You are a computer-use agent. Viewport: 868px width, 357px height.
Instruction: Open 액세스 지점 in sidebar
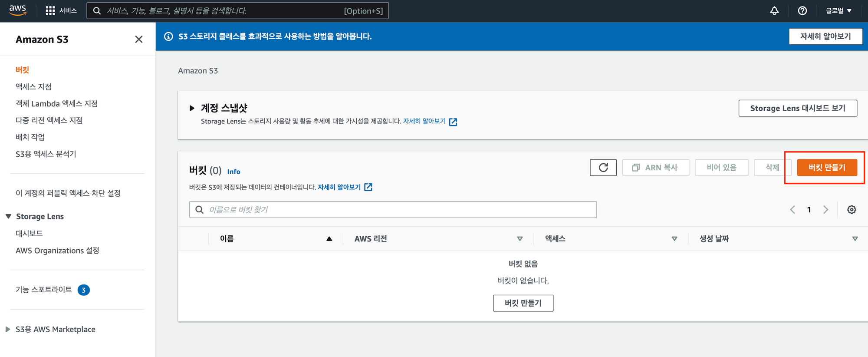click(33, 87)
